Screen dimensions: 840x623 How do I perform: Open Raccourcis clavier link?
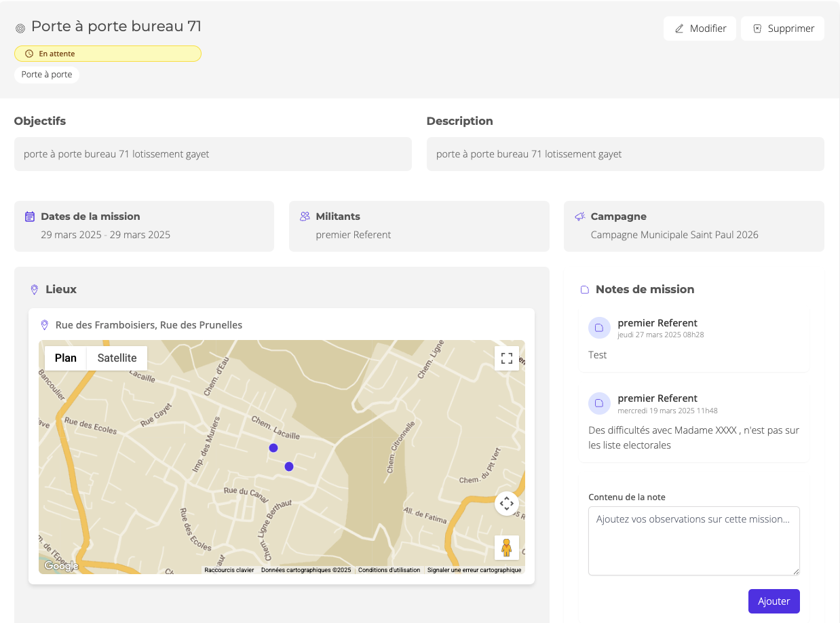229,570
